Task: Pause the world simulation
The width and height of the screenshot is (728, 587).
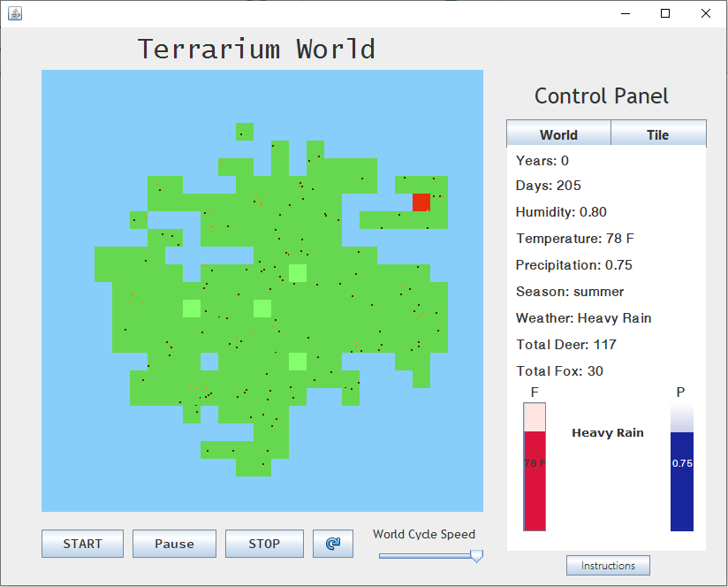Action: click(174, 544)
